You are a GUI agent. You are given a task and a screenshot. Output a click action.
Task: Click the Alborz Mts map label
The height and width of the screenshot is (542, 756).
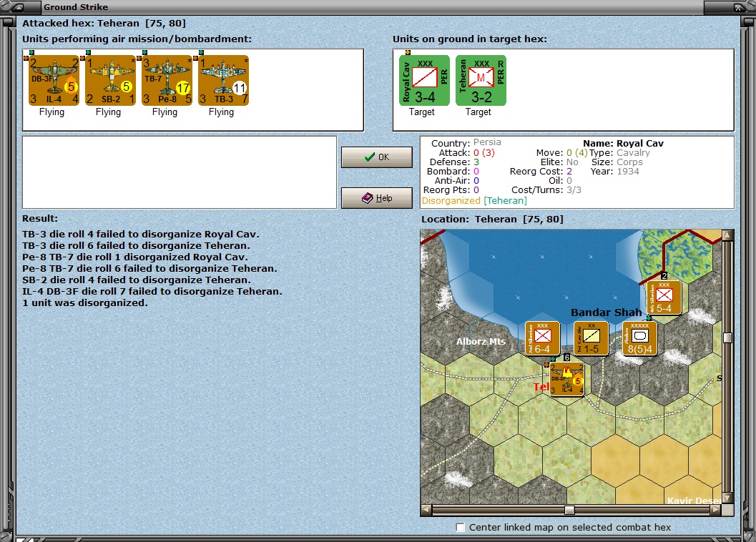[481, 341]
